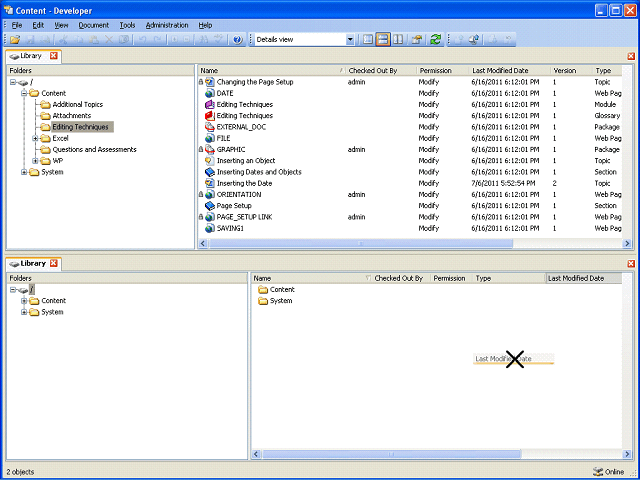The image size is (640, 480).
Task: Select the Inserting the Date row
Action: point(410,183)
